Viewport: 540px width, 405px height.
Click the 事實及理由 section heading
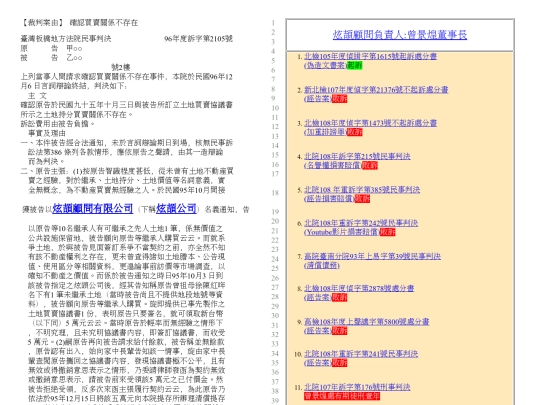47,133
